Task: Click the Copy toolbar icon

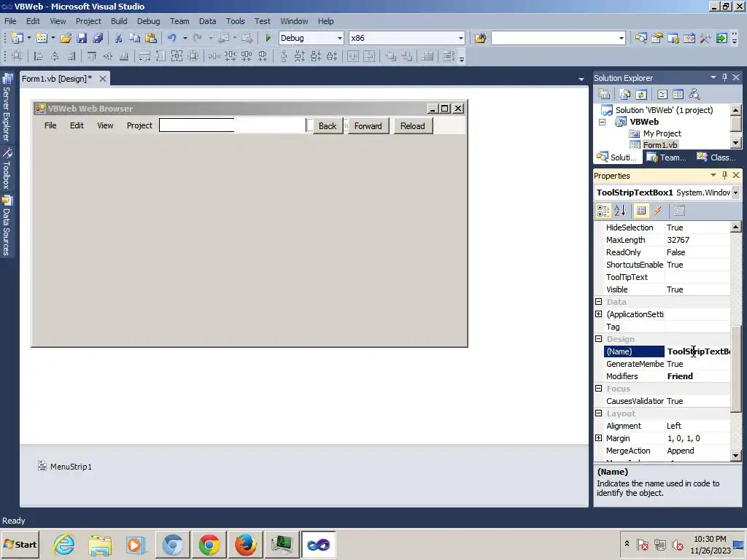Action: pos(135,38)
